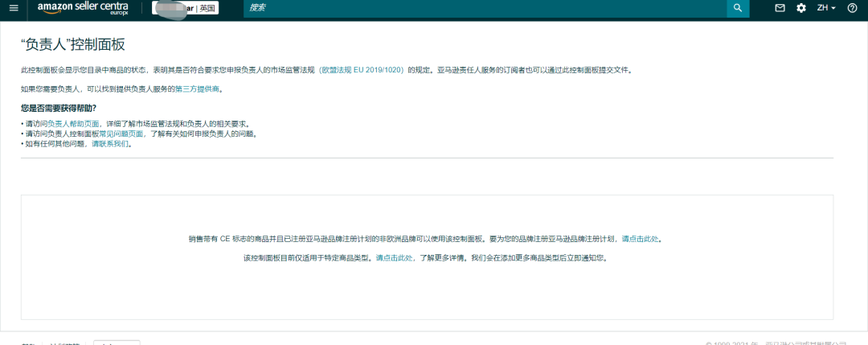
Task: Open the hamburger navigation menu
Action: click(x=14, y=8)
